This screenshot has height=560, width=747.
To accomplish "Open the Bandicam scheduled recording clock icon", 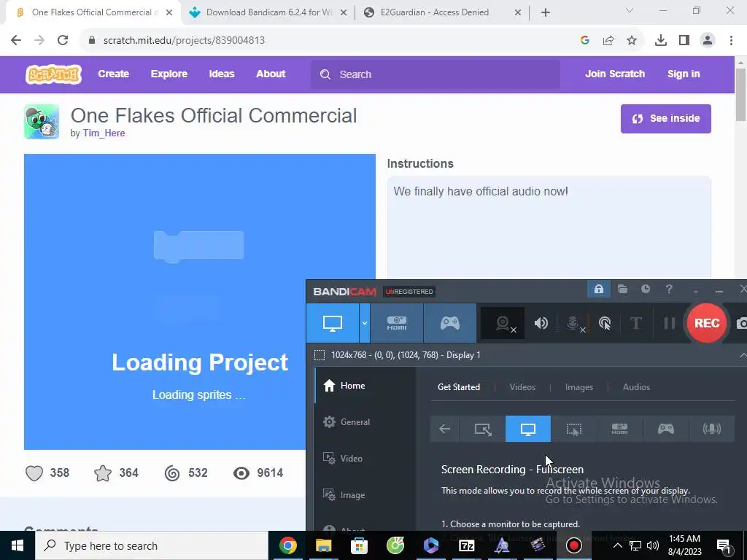I will coord(646,289).
